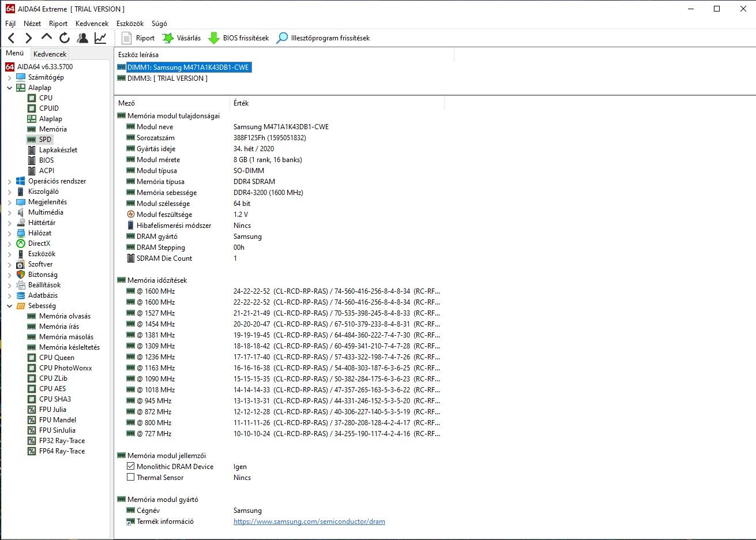
Task: Expand the Számítógép tree node
Action: pyautogui.click(x=9, y=77)
